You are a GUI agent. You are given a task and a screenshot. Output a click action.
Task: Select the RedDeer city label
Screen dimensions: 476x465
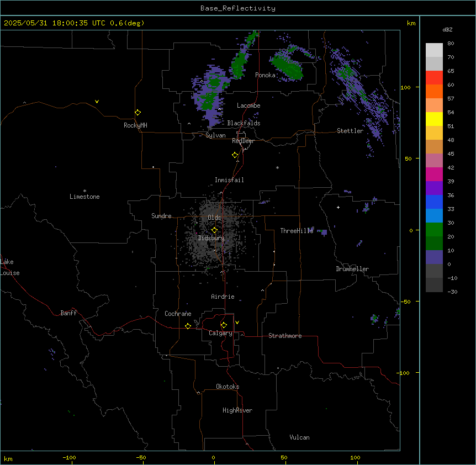click(x=243, y=141)
